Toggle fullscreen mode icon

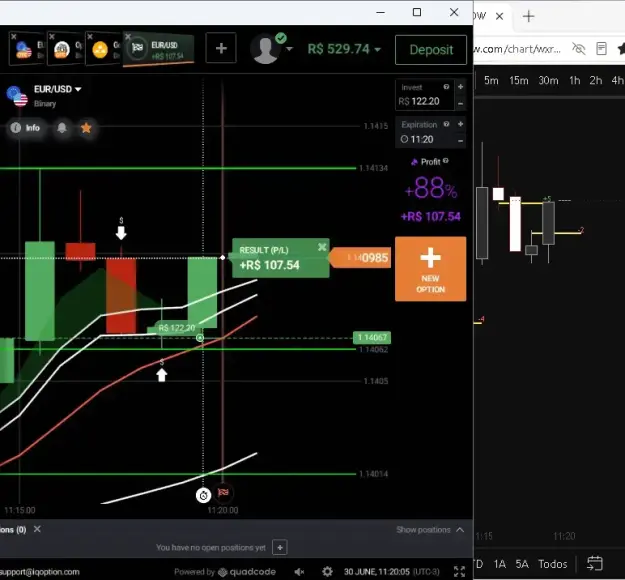[x=459, y=571]
